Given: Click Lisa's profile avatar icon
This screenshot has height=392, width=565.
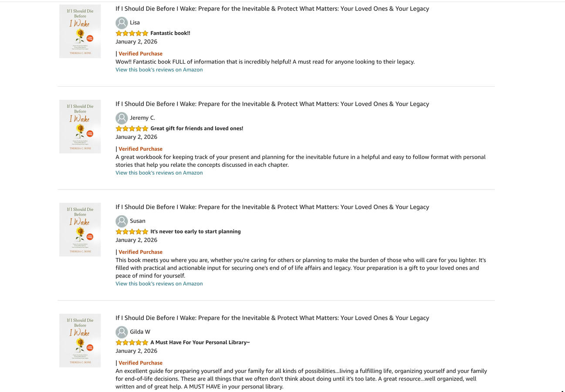Looking at the screenshot, I should tap(122, 23).
